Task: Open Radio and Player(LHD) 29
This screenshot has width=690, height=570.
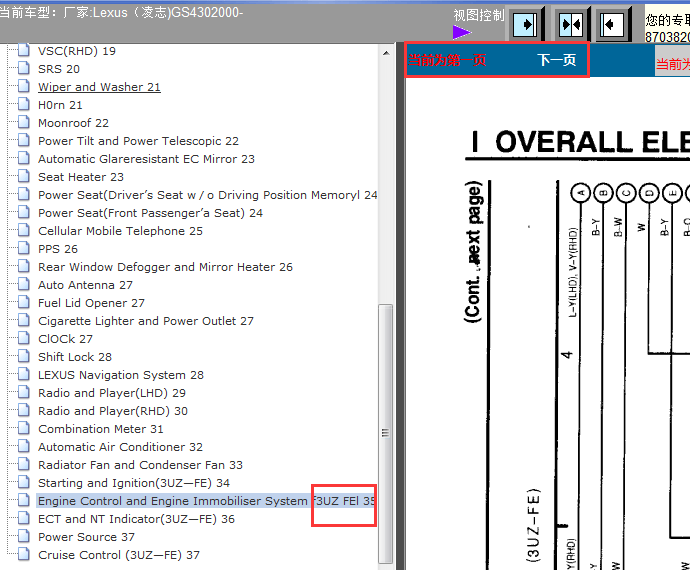Action: coord(112,393)
